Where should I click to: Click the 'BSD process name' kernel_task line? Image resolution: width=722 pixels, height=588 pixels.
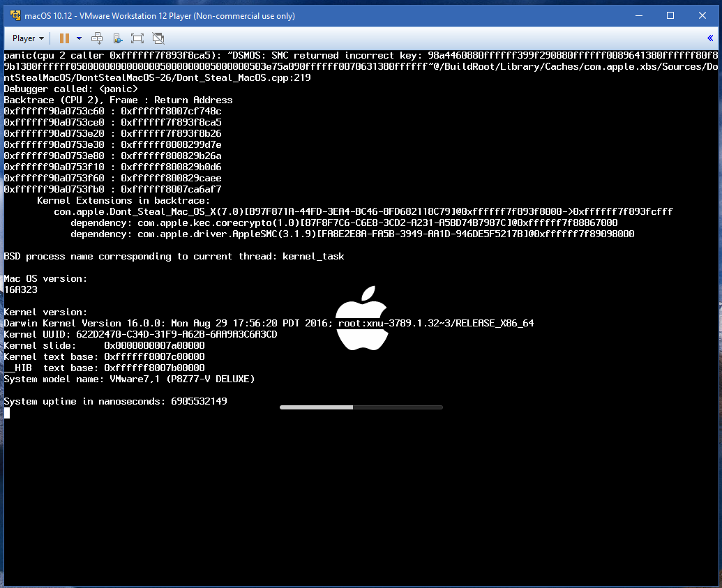point(174,257)
